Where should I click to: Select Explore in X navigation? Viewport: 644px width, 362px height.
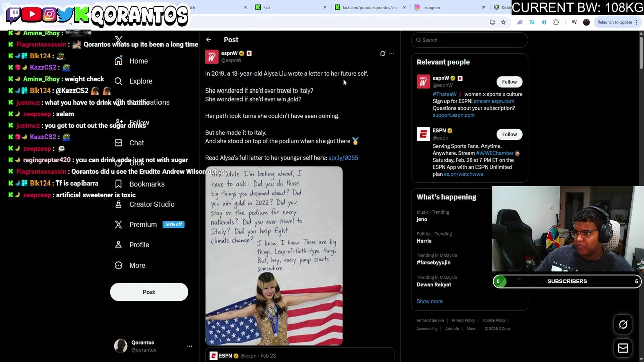[x=141, y=81]
